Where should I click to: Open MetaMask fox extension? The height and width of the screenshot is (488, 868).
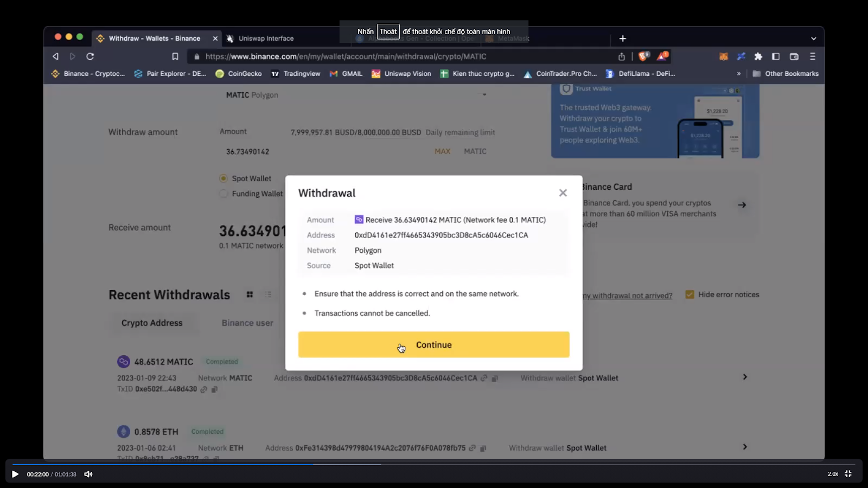click(723, 56)
